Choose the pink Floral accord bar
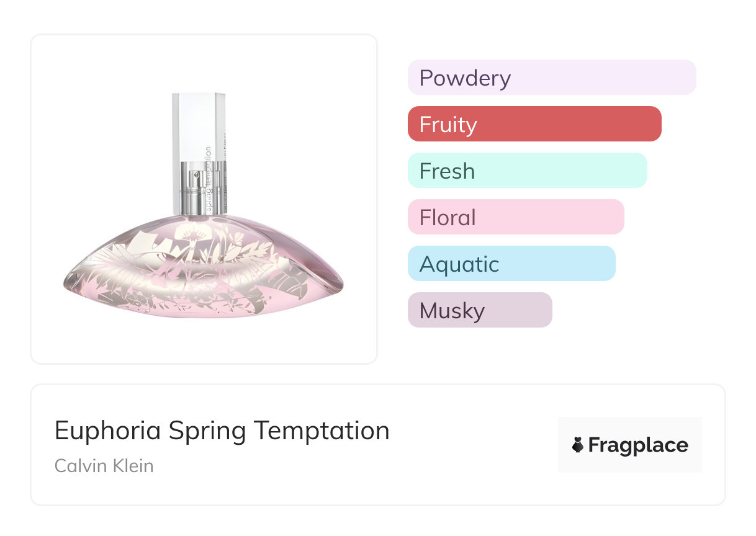Screen dimensions: 756x536 (x=515, y=217)
